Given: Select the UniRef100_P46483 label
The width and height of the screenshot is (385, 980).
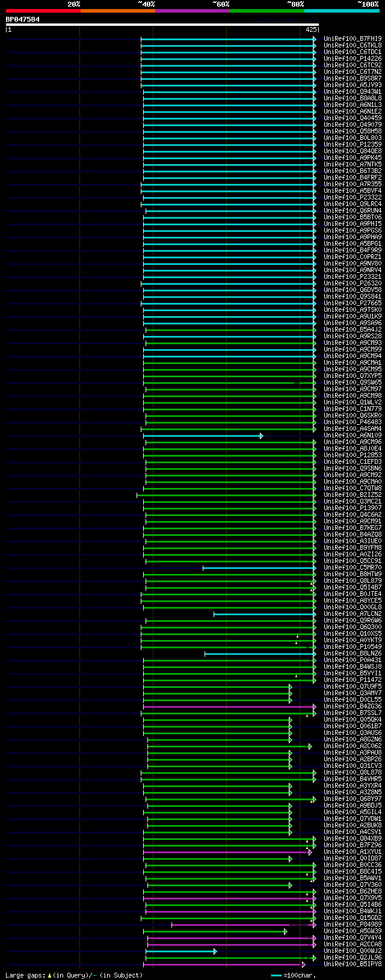Looking at the screenshot, I should click(353, 422).
